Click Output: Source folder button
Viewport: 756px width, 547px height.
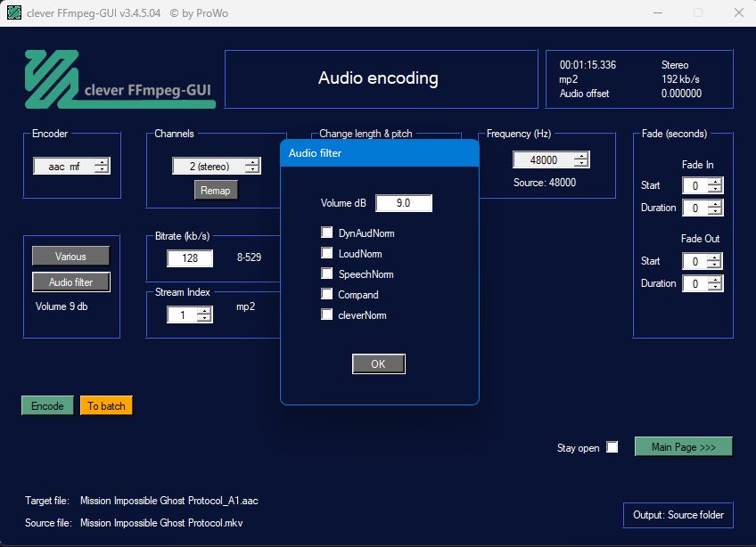click(x=678, y=515)
